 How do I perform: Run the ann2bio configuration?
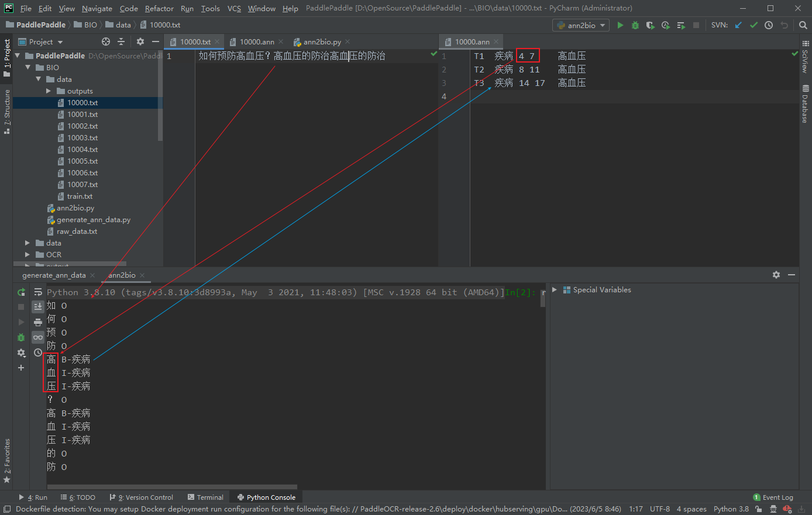point(621,25)
